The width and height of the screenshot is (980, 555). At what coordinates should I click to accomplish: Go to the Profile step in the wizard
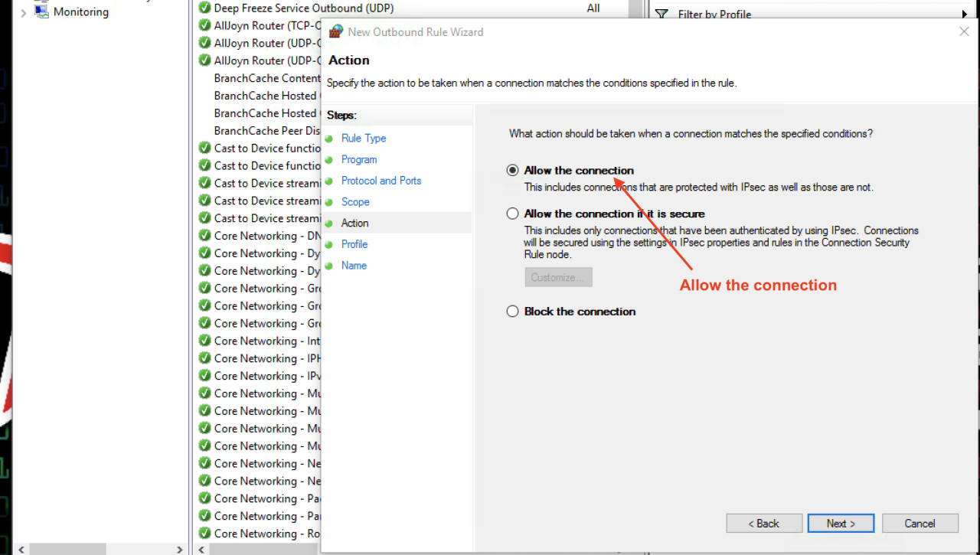point(354,244)
